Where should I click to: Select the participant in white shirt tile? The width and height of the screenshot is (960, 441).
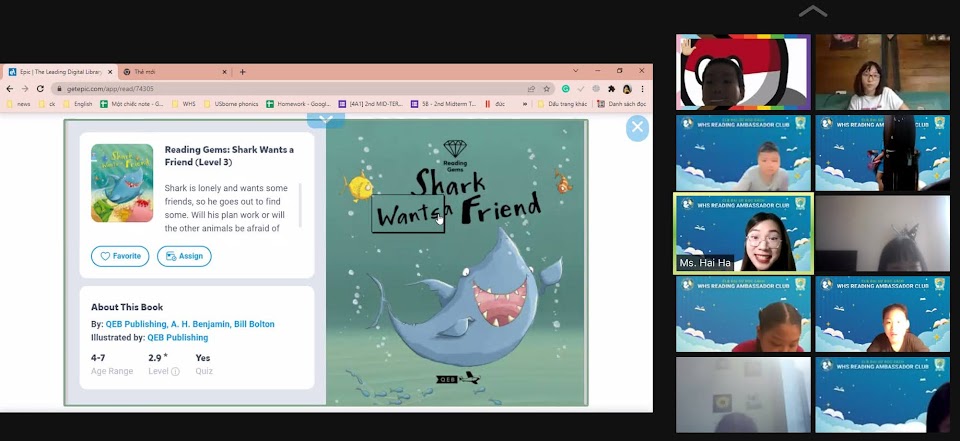[x=882, y=72]
